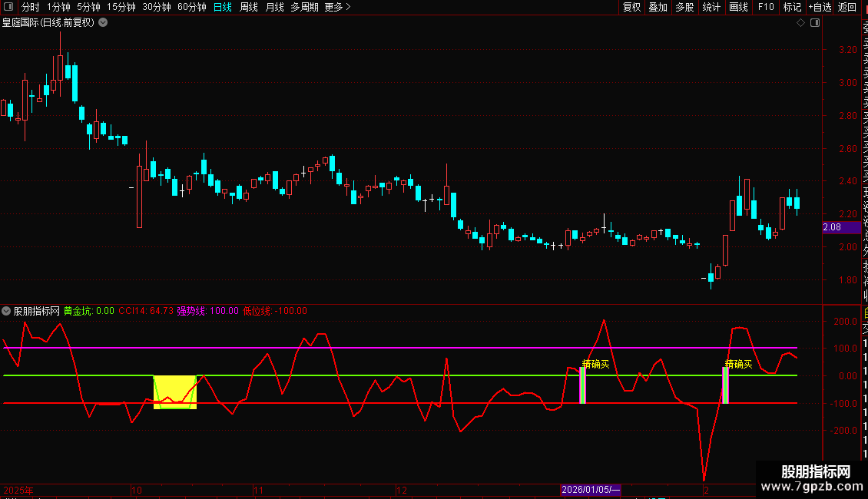Click the 返回 back button
868x499 pixels.
pos(847,8)
